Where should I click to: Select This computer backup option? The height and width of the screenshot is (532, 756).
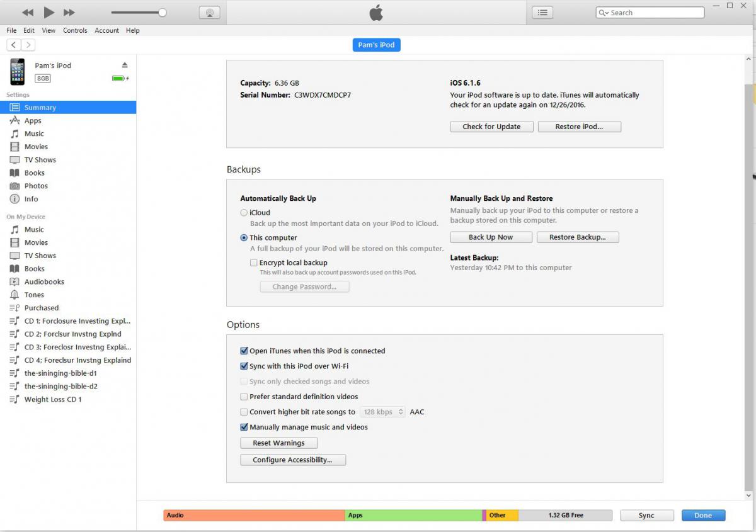[244, 238]
